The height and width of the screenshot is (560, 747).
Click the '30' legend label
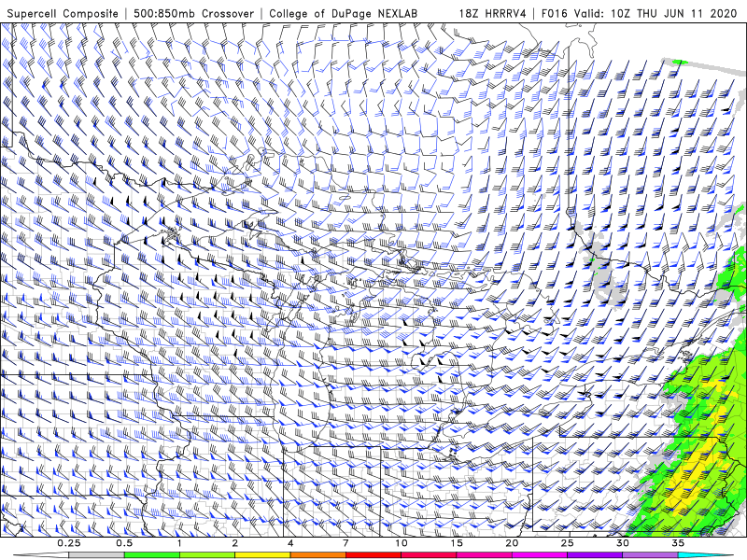tap(622, 543)
